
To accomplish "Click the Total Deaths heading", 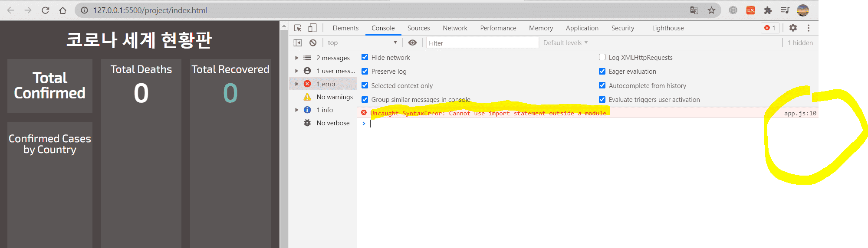I will (141, 69).
